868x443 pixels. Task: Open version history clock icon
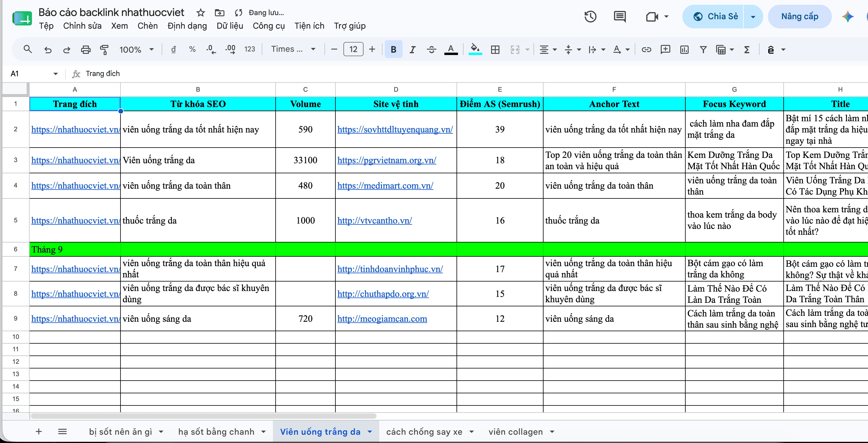point(590,17)
